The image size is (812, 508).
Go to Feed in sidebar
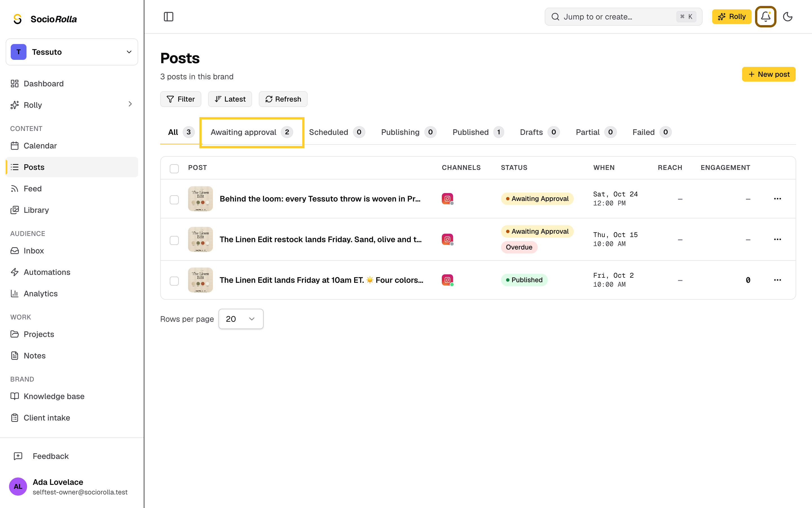click(x=72, y=189)
